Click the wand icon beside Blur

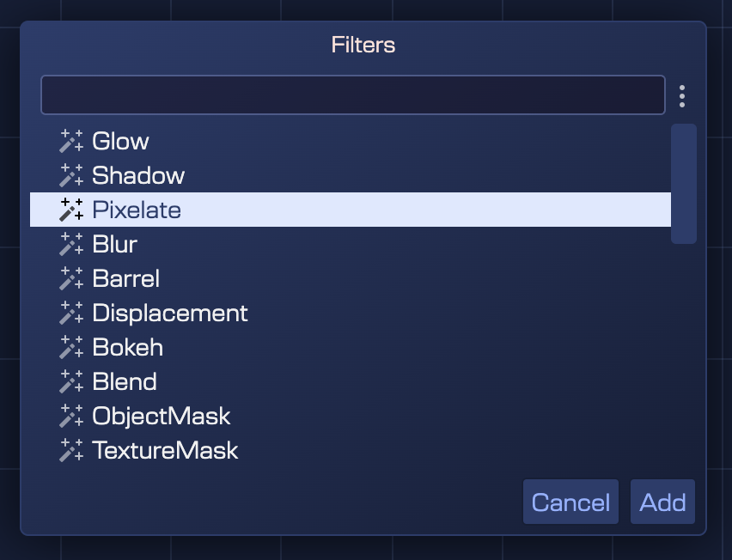click(x=70, y=244)
